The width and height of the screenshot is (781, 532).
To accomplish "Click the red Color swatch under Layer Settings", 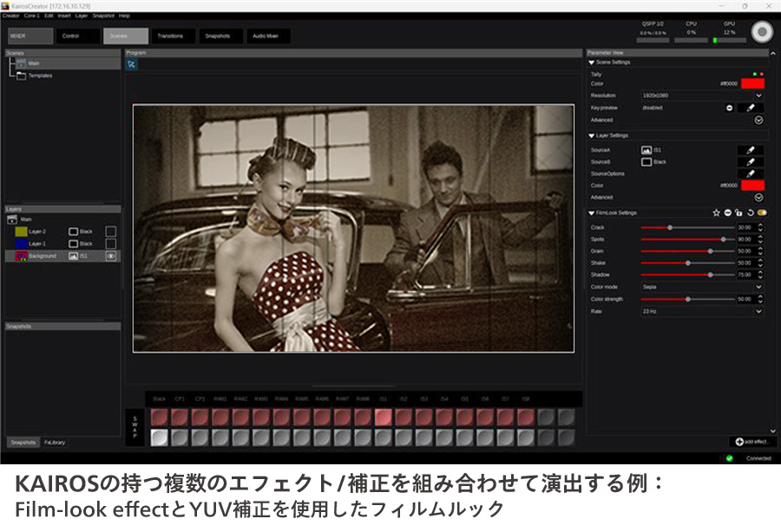I will click(752, 186).
